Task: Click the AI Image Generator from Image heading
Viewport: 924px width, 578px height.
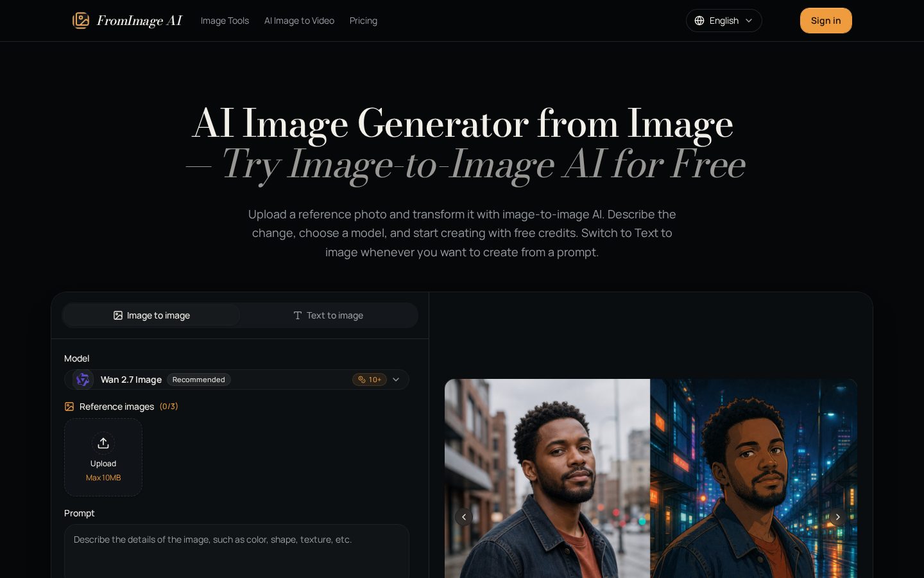Action: pyautogui.click(x=462, y=123)
